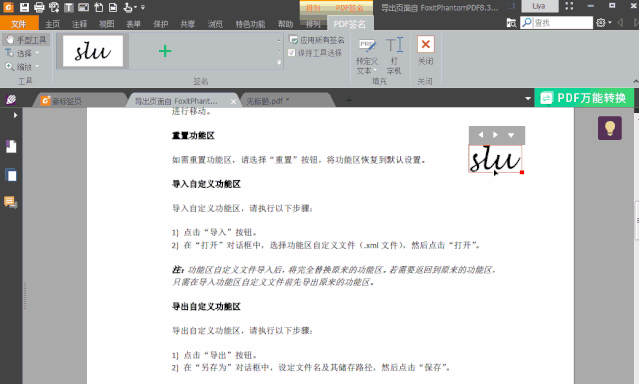Click the Foxit application logo icon

coord(8,7)
